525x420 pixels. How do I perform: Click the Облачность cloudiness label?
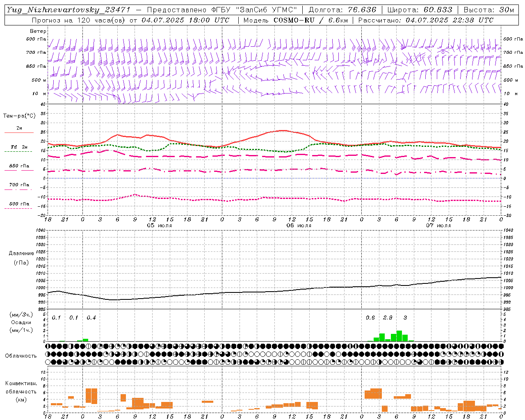click(21, 356)
